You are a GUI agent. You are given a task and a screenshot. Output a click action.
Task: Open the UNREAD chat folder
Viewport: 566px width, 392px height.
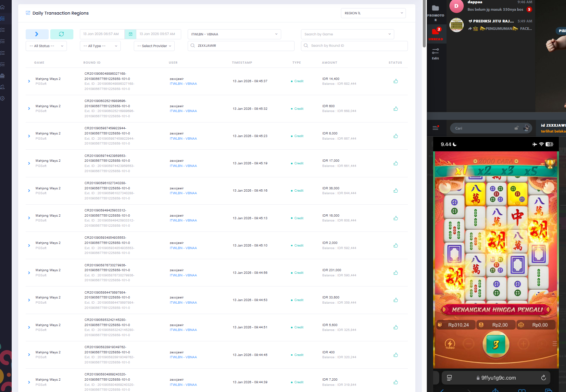click(435, 34)
